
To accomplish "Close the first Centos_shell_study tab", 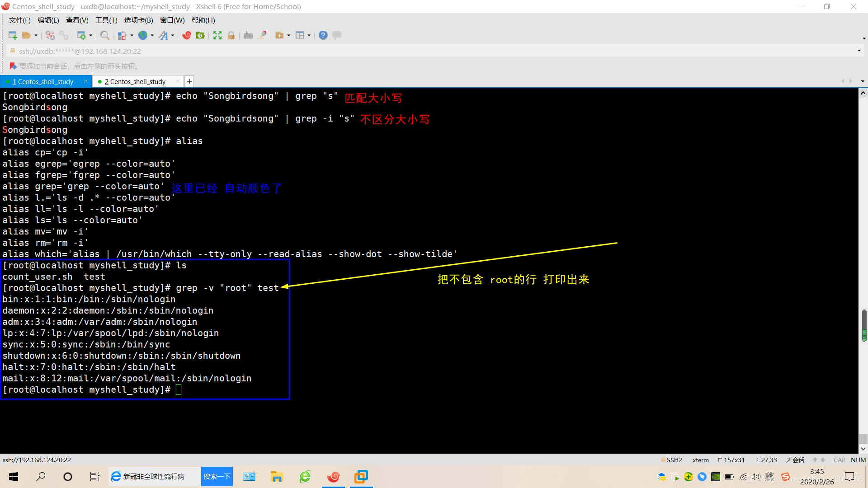I will tap(85, 81).
